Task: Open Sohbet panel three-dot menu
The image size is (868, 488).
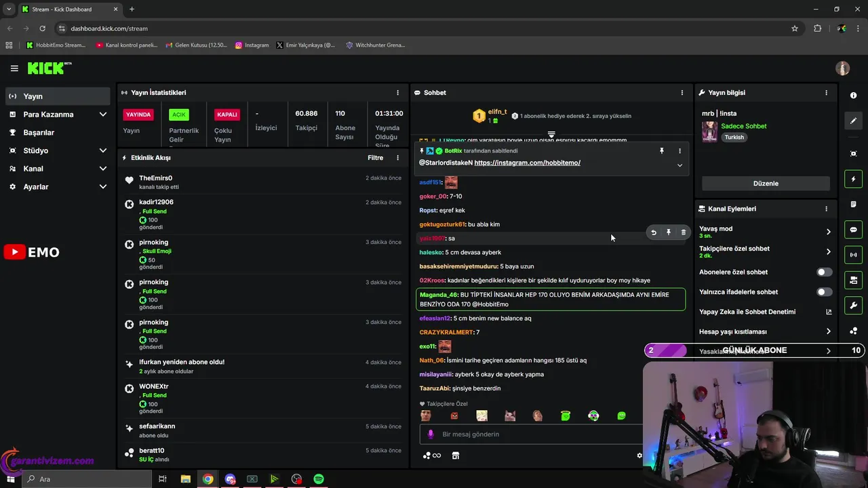Action: click(x=682, y=93)
